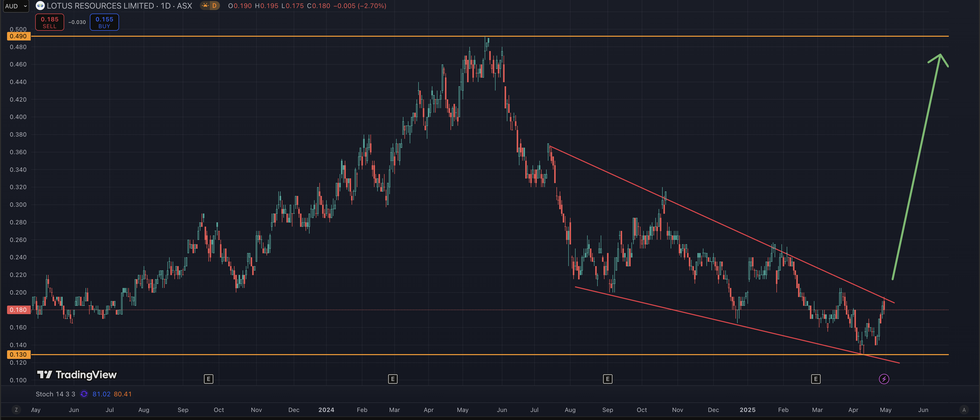Click the orange 0.130 price label
The image size is (980, 420).
click(18, 354)
